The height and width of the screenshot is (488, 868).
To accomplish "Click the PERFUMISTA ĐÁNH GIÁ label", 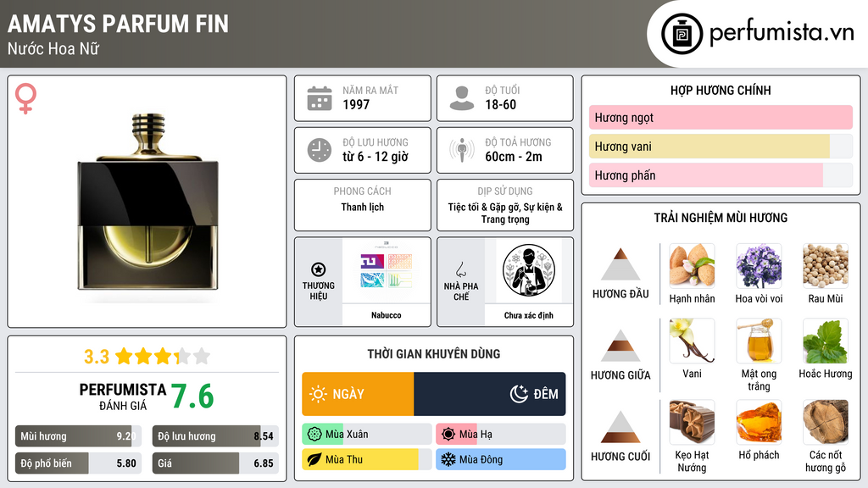I will [x=123, y=396].
